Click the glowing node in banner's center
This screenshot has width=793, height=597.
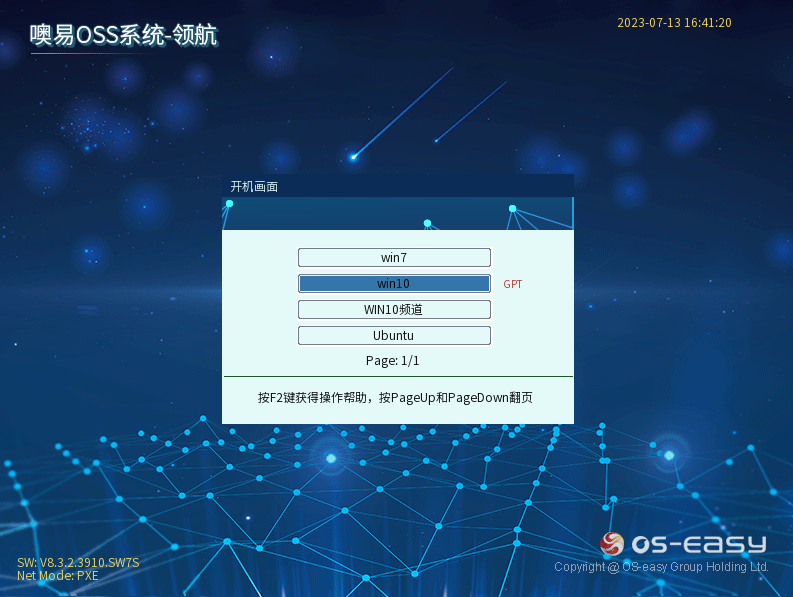427,223
